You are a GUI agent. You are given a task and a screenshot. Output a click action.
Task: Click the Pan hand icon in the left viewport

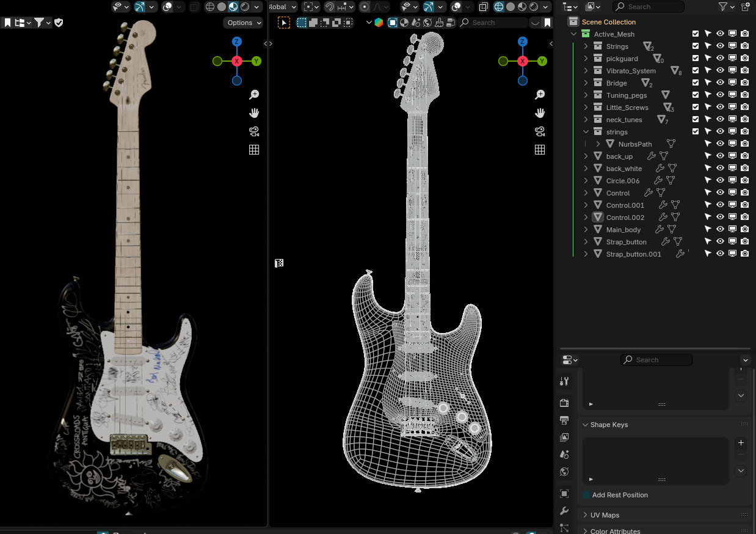[254, 113]
